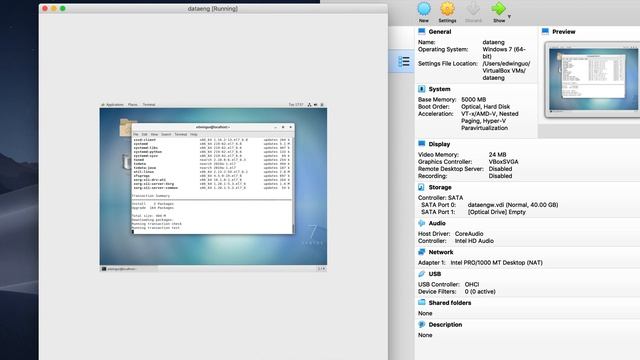This screenshot has width=640, height=360.
Task: Click the USB section plug icon
Action: click(x=422, y=274)
